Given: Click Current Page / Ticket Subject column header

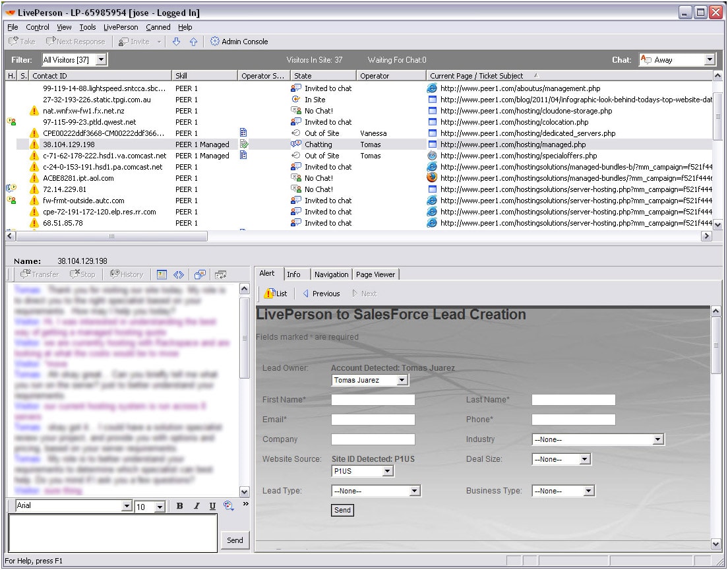Looking at the screenshot, I should [x=568, y=76].
